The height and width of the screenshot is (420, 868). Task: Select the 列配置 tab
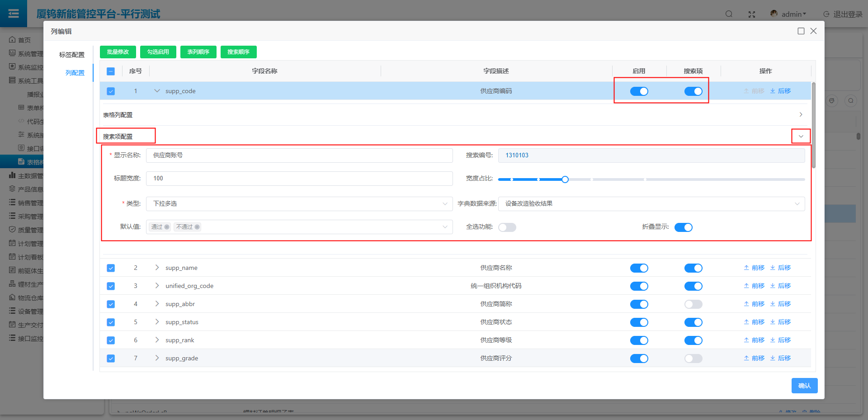(x=75, y=73)
